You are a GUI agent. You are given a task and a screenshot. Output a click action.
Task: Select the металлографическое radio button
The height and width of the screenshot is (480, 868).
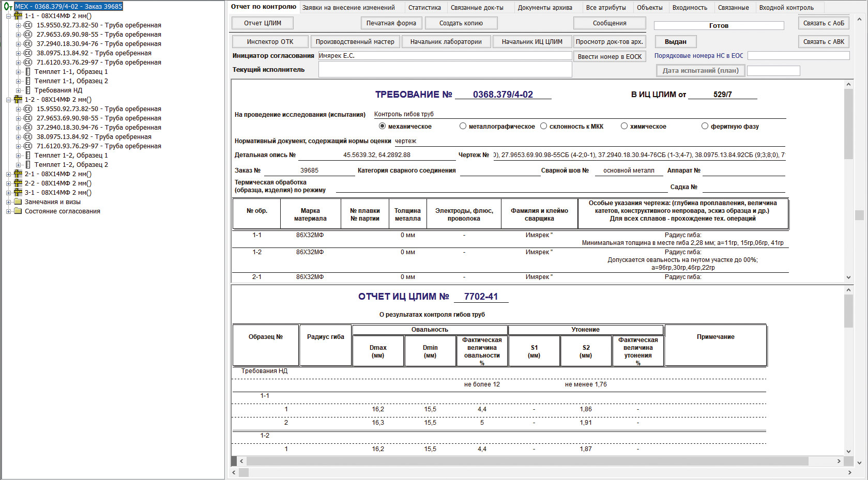point(463,126)
